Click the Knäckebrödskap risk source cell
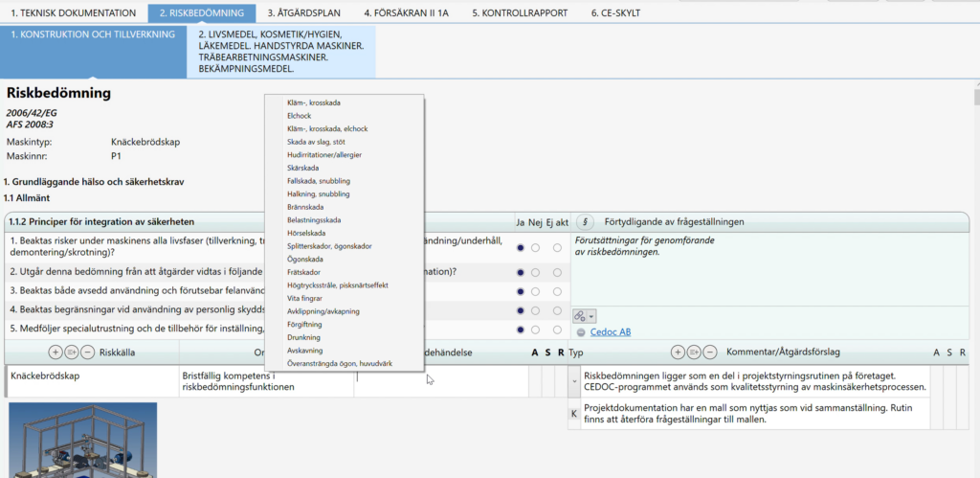The image size is (980, 478). (93, 381)
